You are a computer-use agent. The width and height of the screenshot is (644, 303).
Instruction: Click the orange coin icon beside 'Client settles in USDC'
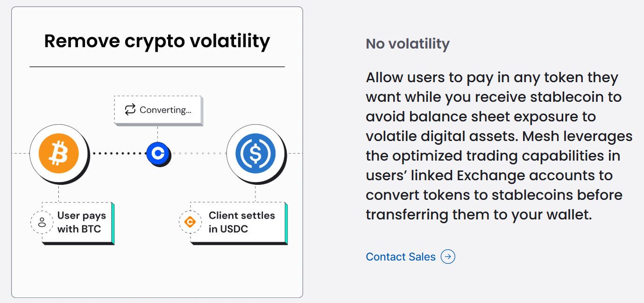(x=190, y=222)
